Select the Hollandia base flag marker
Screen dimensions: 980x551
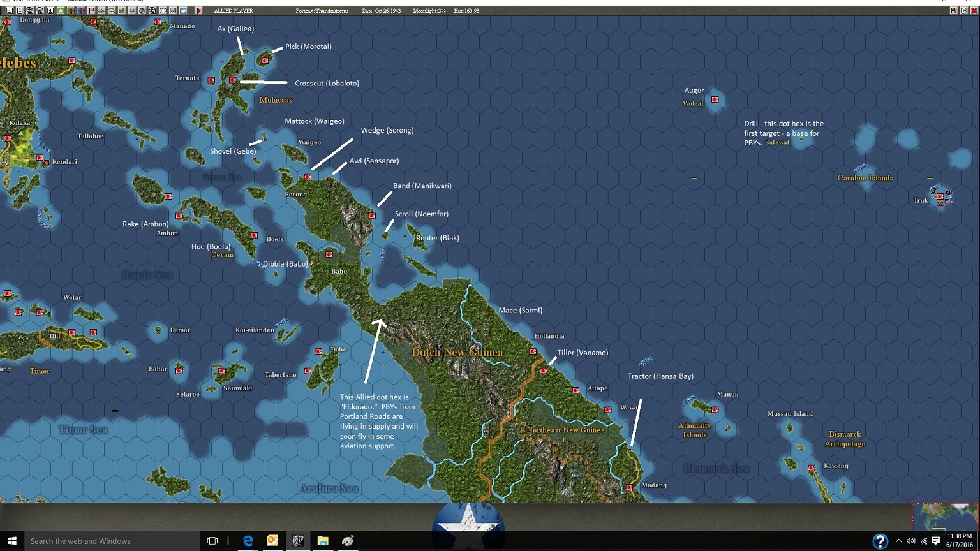pos(533,351)
